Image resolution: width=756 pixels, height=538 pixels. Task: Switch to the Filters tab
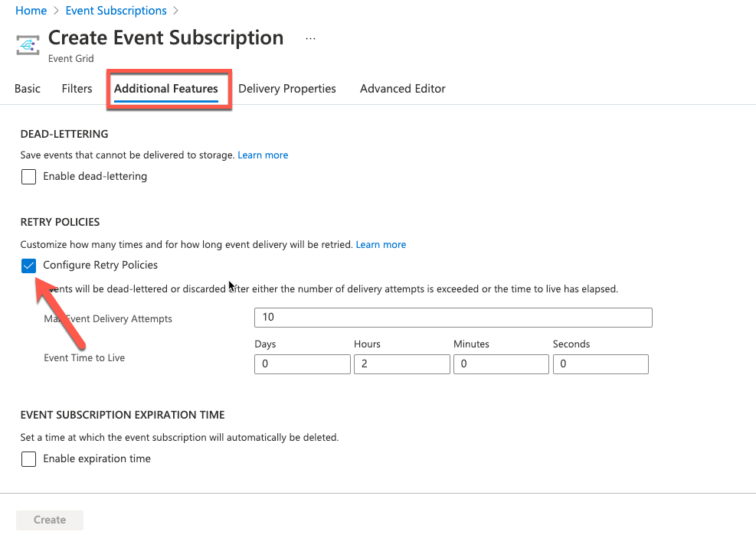pos(77,89)
